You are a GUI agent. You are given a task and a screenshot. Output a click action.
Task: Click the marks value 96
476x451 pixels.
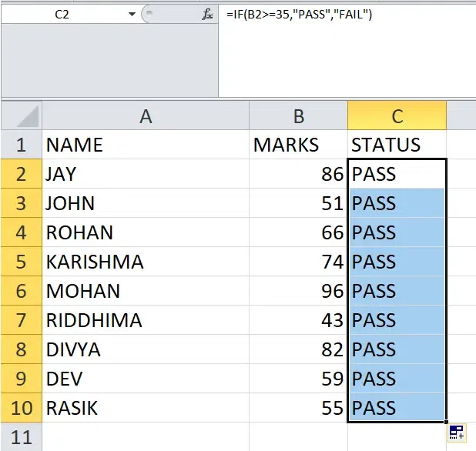pyautogui.click(x=298, y=291)
